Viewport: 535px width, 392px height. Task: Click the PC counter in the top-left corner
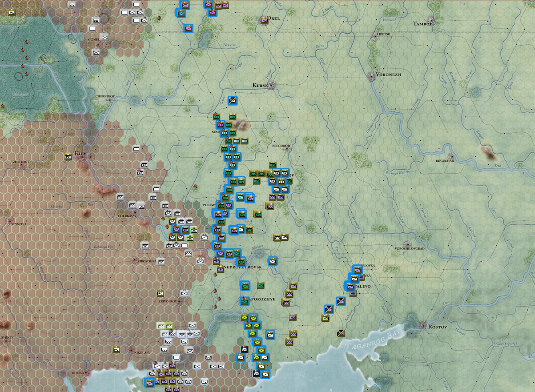(12, 12)
